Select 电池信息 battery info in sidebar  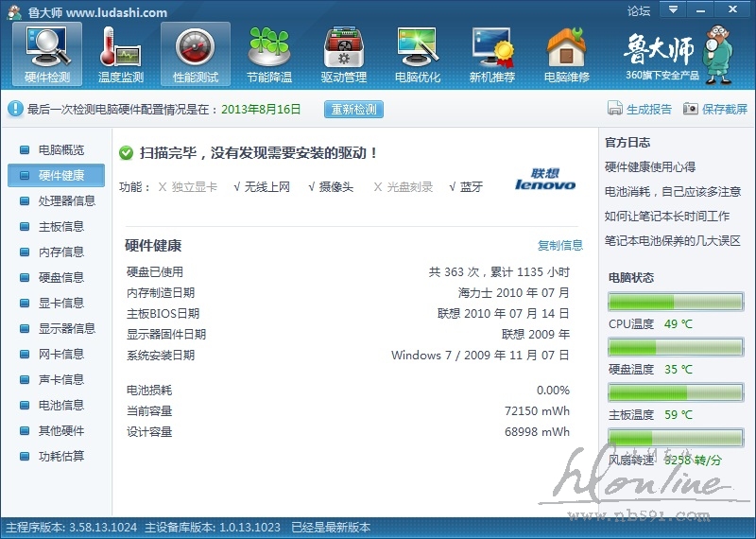click(x=60, y=405)
